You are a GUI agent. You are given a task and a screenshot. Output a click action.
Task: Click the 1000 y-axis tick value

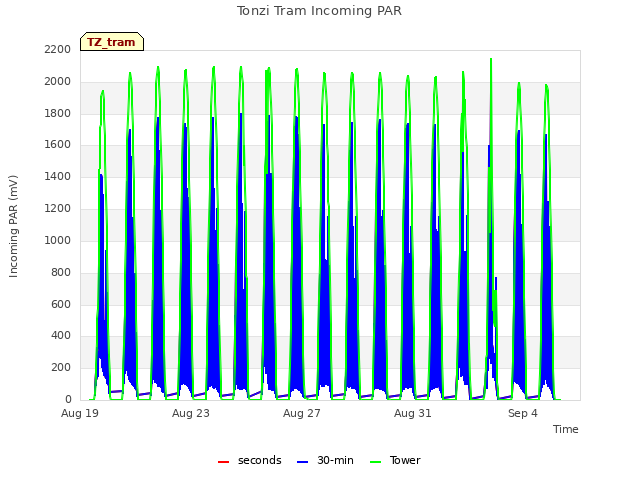58,240
